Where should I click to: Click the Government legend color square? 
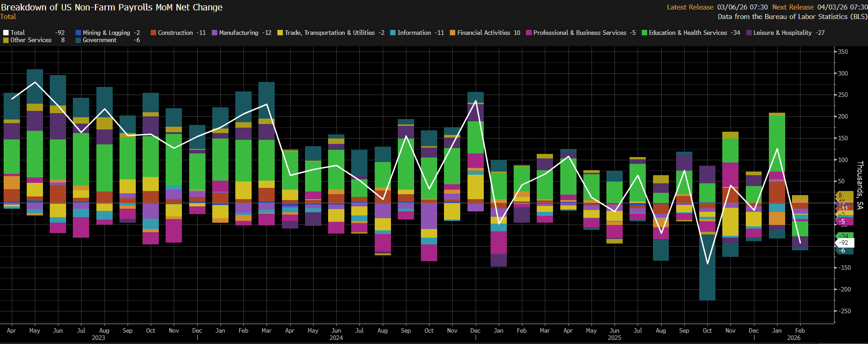(78, 40)
